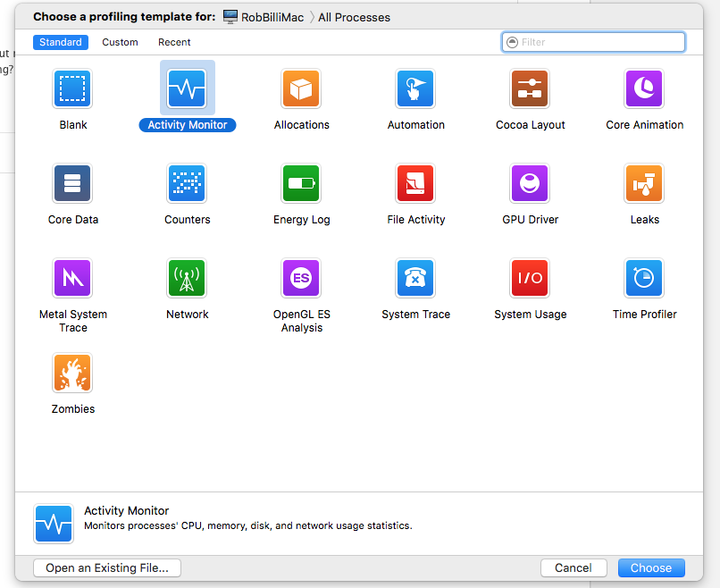
Task: Click the Time Profiler label text
Action: pos(645,315)
